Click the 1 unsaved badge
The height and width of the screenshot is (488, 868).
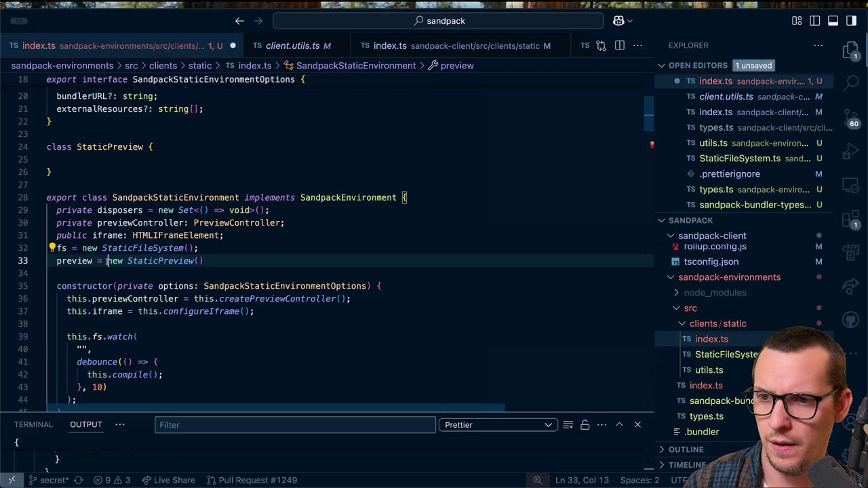point(753,66)
